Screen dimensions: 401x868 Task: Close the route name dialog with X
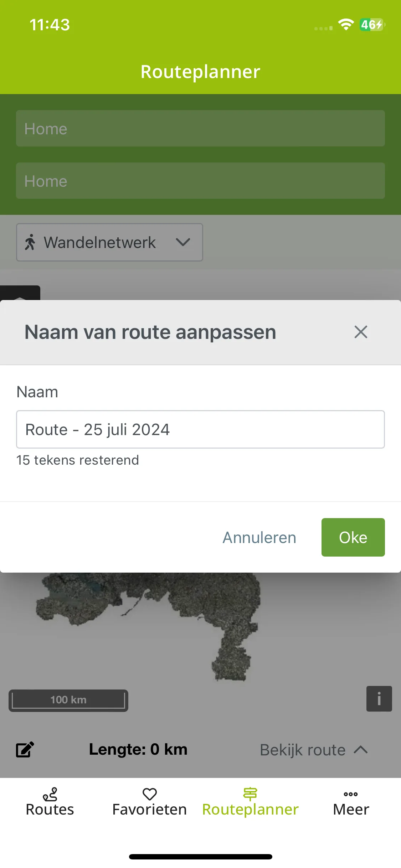[361, 332]
